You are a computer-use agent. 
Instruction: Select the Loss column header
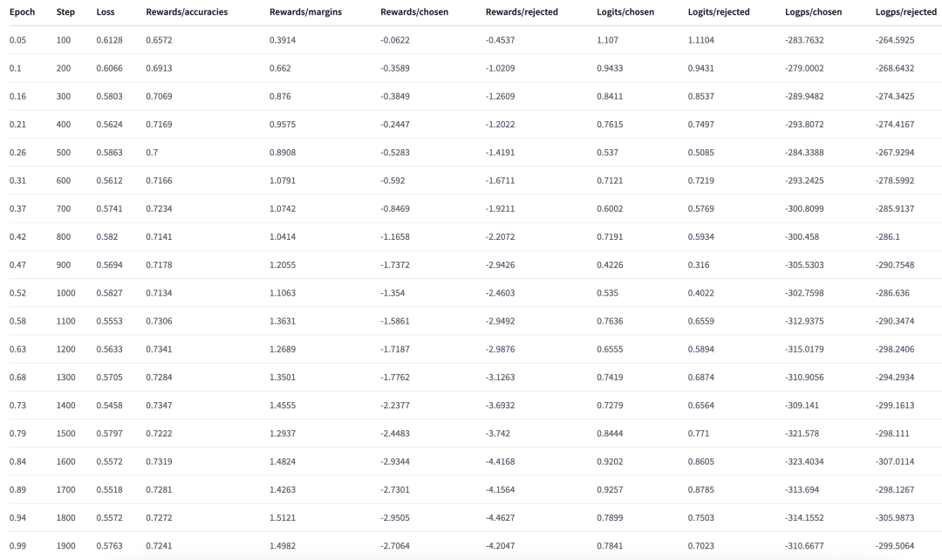click(x=106, y=12)
